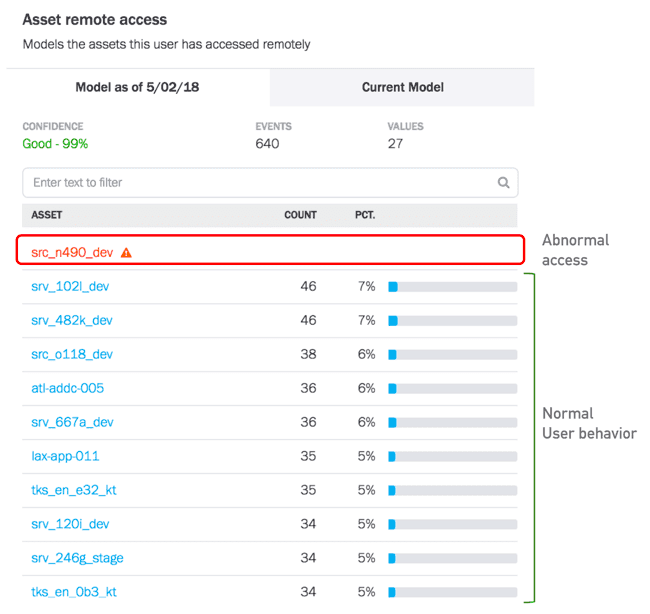Click the Asset remote access heading
Screen dimensions: 650x614
tap(95, 19)
